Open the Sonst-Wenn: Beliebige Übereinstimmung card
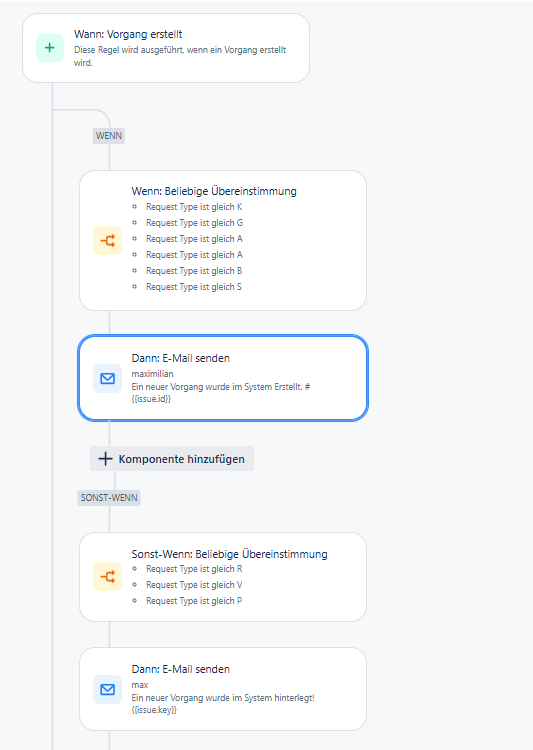The width and height of the screenshot is (533, 750). pos(223,577)
